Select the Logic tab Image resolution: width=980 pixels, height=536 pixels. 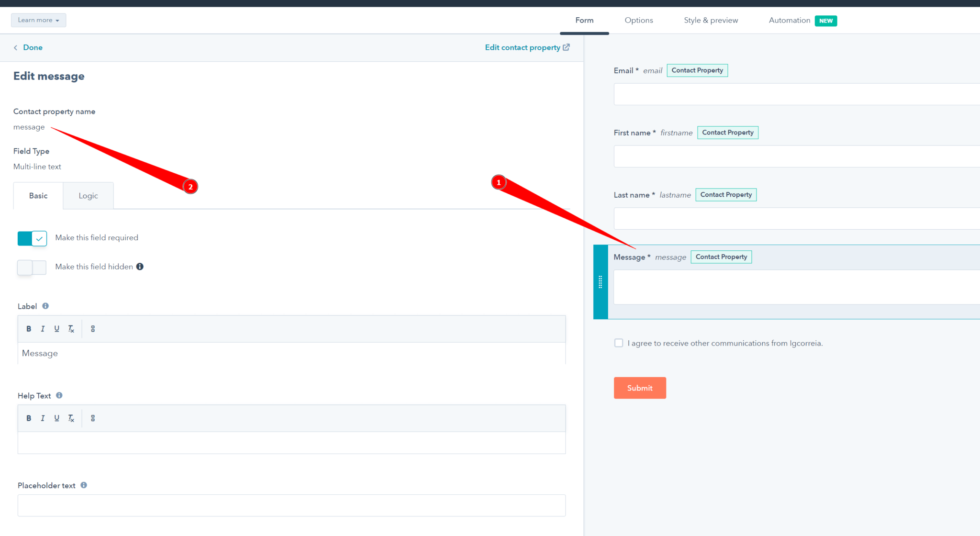coord(88,196)
